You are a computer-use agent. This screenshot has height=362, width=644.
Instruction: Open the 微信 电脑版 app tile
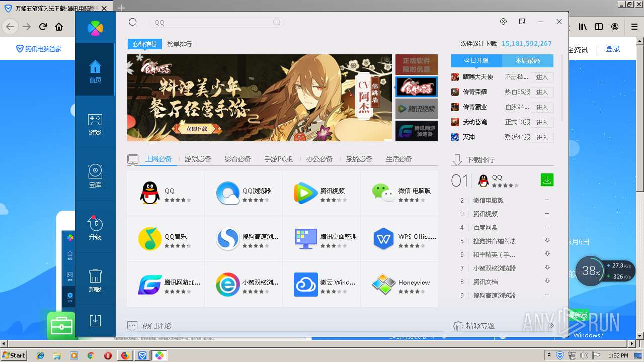(x=399, y=193)
